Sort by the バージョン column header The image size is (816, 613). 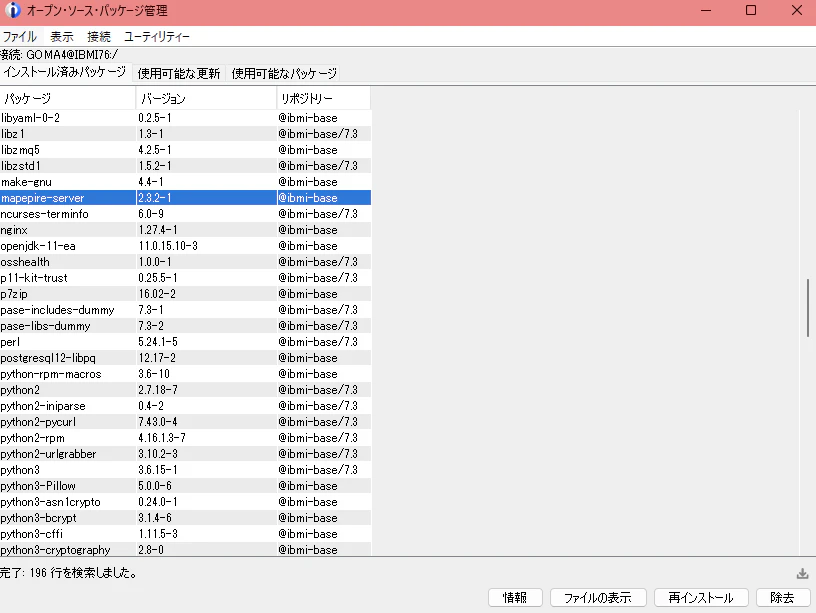tap(206, 98)
